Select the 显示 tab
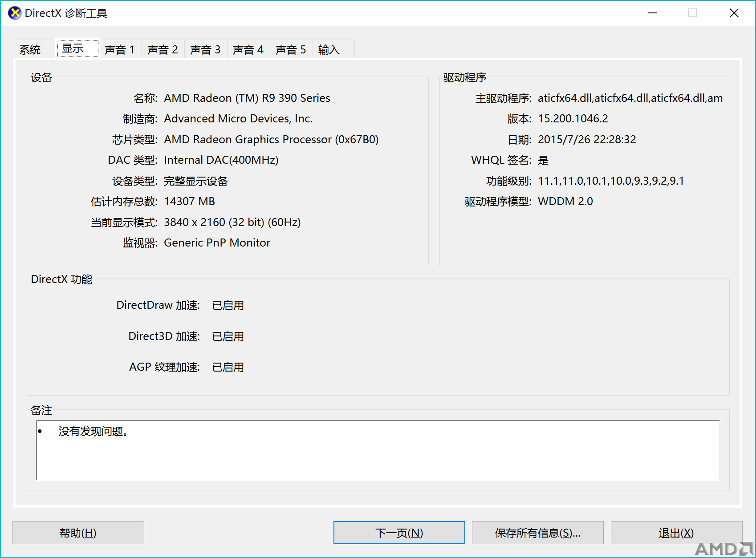The width and height of the screenshot is (756, 558). click(77, 48)
